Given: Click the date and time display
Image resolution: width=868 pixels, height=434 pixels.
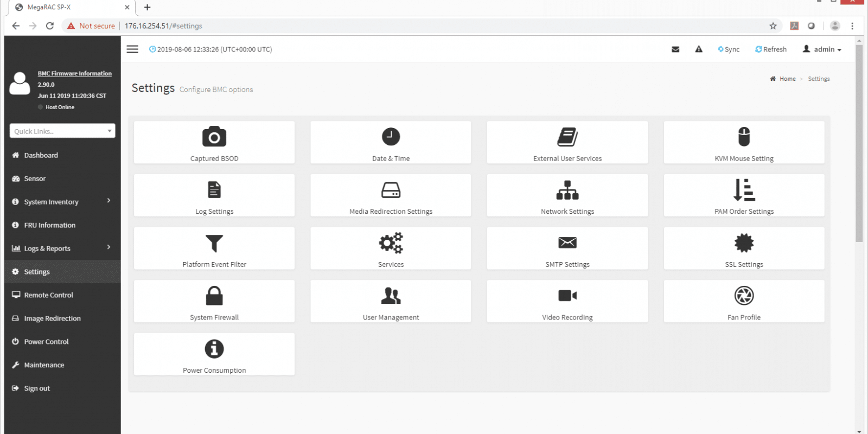Looking at the screenshot, I should (x=210, y=49).
